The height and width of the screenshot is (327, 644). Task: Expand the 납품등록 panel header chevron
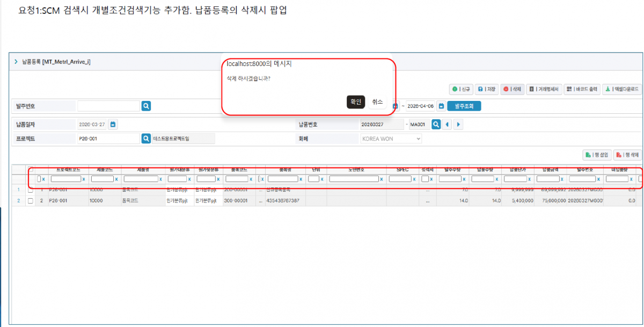point(16,62)
